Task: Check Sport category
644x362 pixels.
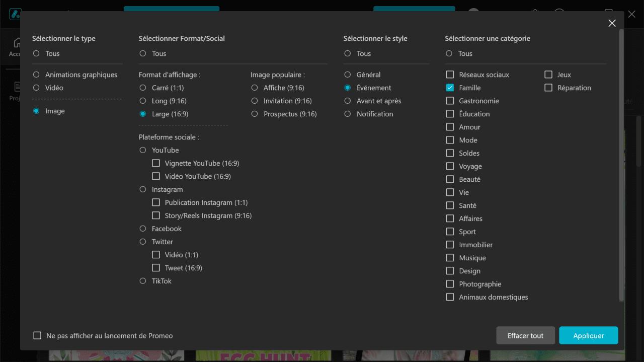Action: [450, 232]
